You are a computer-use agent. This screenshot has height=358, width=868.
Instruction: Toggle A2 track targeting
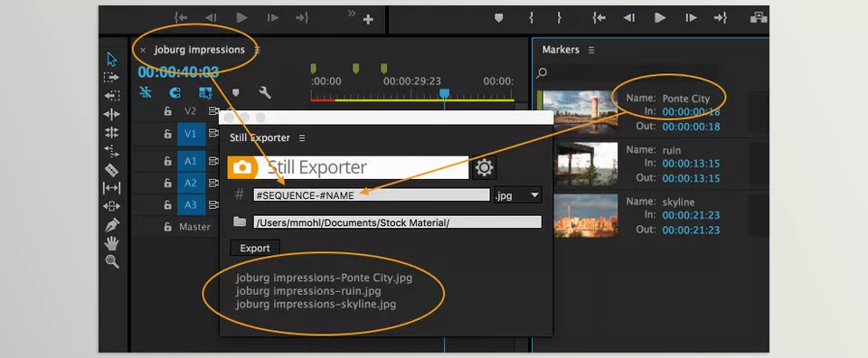tap(191, 184)
